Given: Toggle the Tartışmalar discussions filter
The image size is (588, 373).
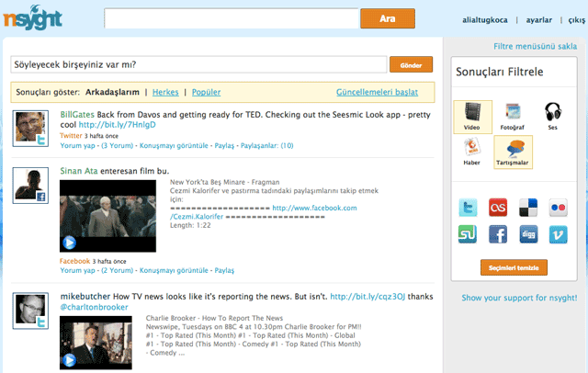Looking at the screenshot, I should click(513, 153).
